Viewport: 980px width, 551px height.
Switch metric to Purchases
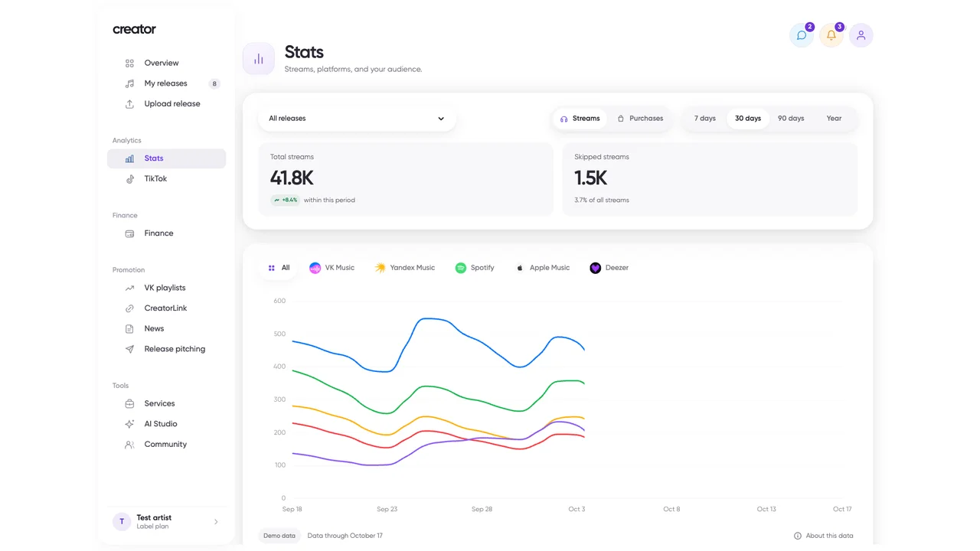[x=640, y=119]
